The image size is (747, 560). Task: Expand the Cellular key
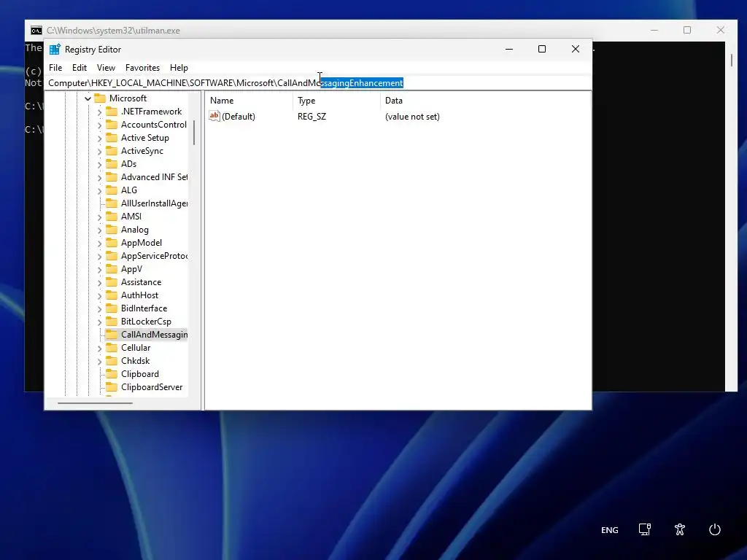(99, 349)
